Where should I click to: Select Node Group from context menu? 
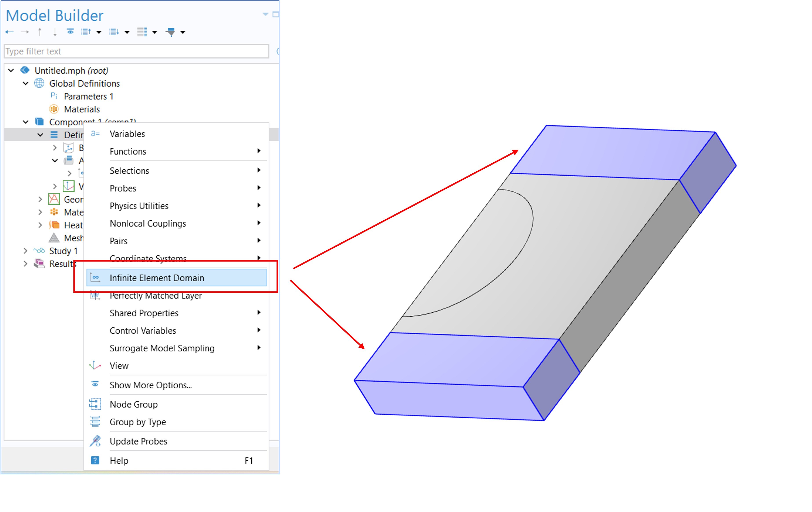click(133, 404)
